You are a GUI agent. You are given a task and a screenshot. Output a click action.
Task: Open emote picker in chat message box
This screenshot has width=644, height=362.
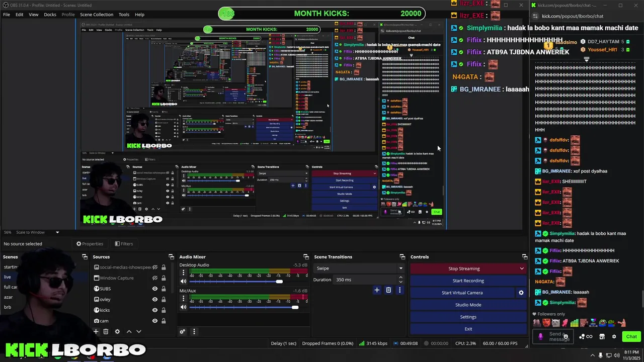click(x=566, y=336)
